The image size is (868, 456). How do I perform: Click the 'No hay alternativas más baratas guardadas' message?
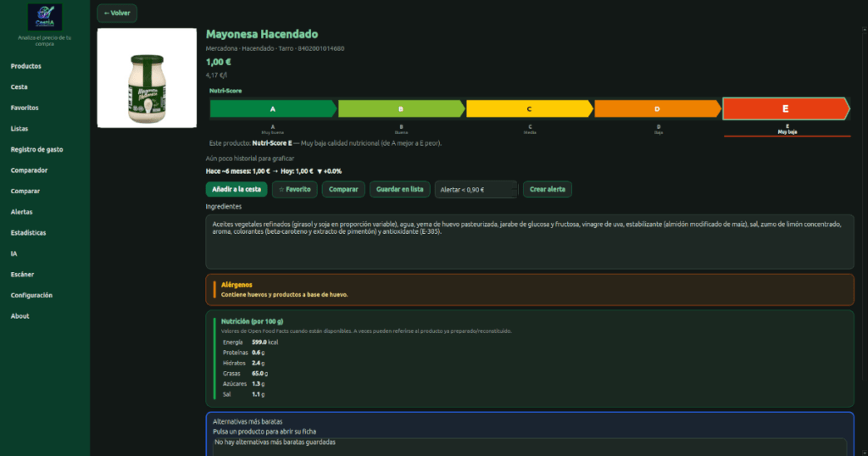click(x=275, y=442)
